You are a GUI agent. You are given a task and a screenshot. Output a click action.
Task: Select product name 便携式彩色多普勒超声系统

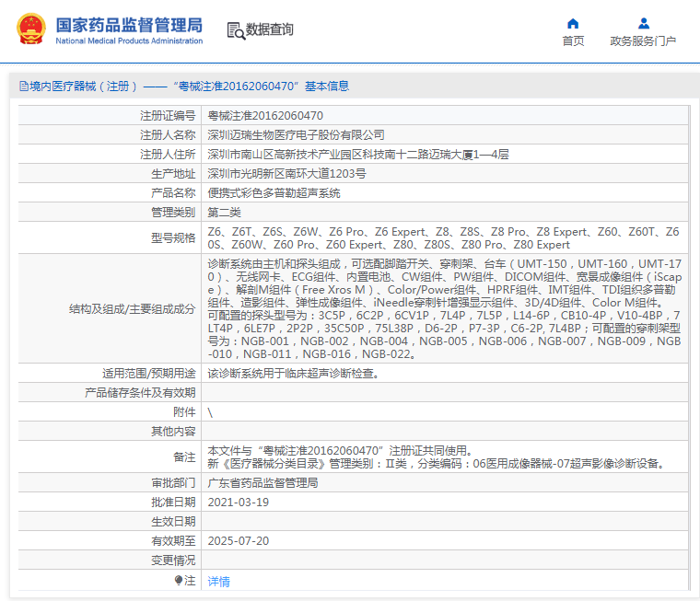[274, 192]
